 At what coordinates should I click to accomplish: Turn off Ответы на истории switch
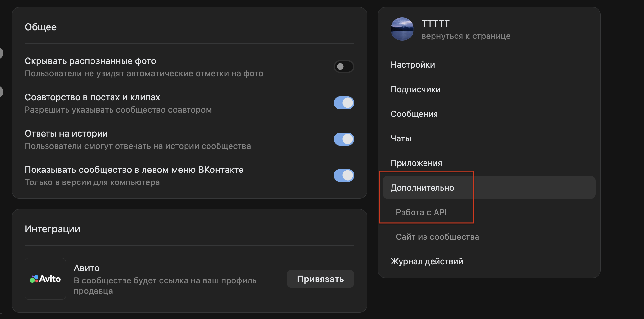344,139
